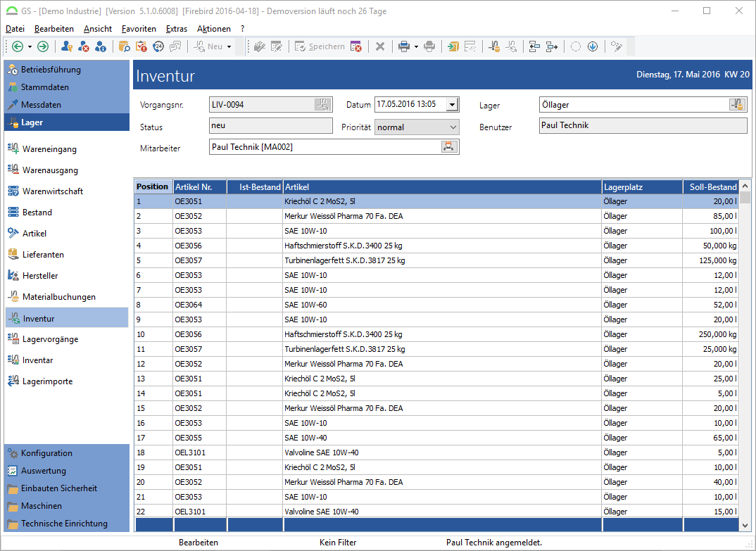Viewport: 756px width, 551px height.
Task: Click the 24-hour phone icon
Action: click(x=158, y=46)
